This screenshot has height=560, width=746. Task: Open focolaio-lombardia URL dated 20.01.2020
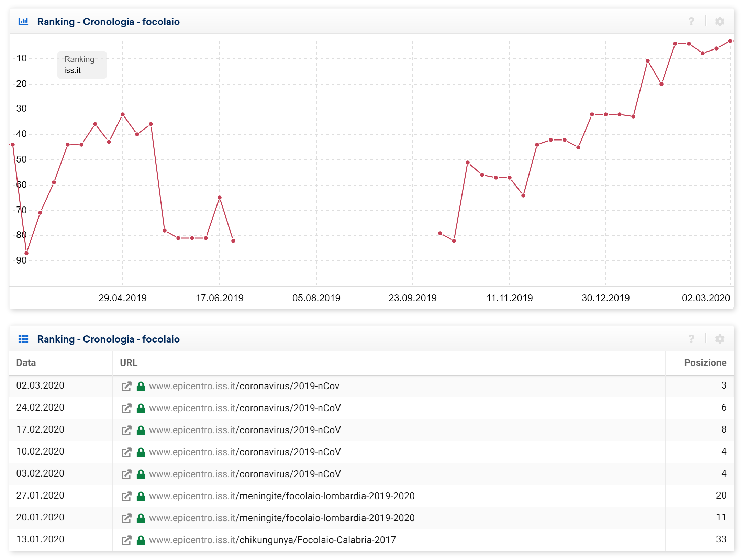[282, 518]
